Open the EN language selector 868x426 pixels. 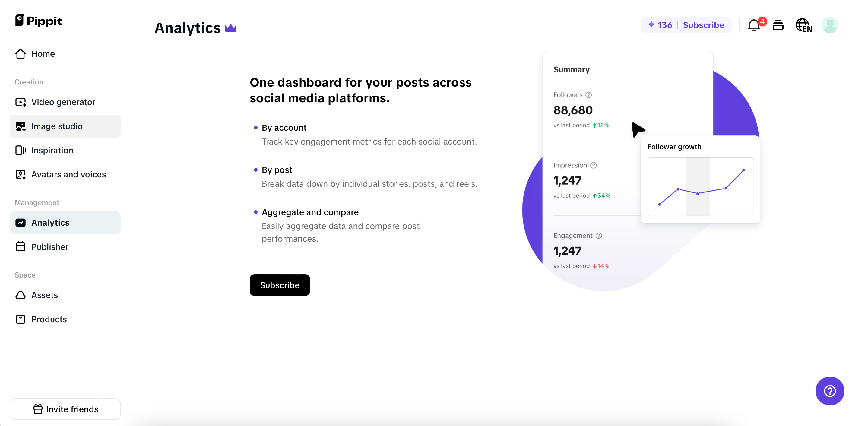point(804,25)
